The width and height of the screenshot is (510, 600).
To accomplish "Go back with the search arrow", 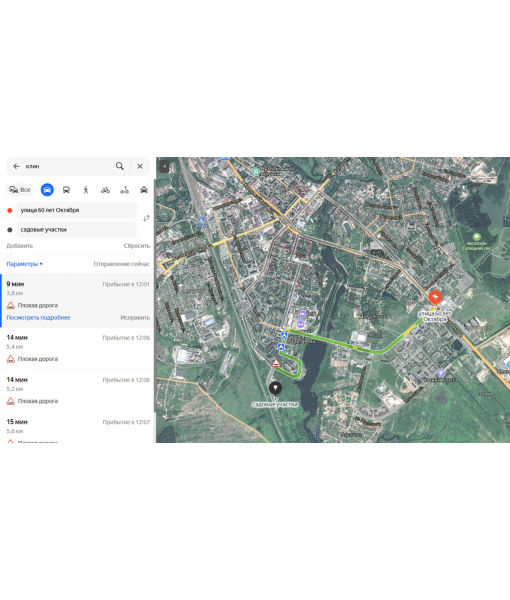I will pyautogui.click(x=16, y=166).
